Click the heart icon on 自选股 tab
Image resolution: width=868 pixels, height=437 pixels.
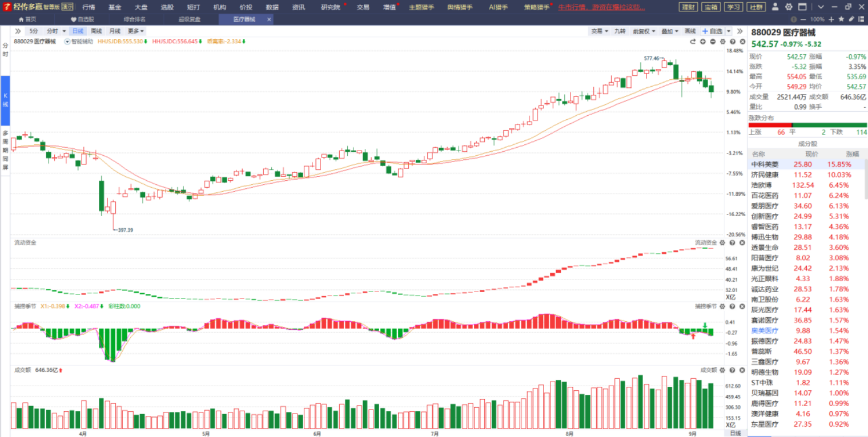[x=74, y=19]
